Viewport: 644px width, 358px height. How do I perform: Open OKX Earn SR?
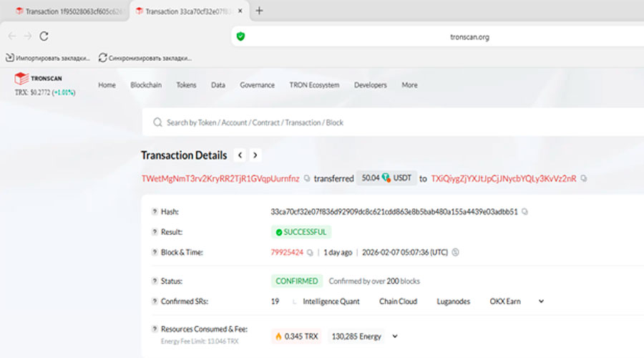pyautogui.click(x=504, y=301)
